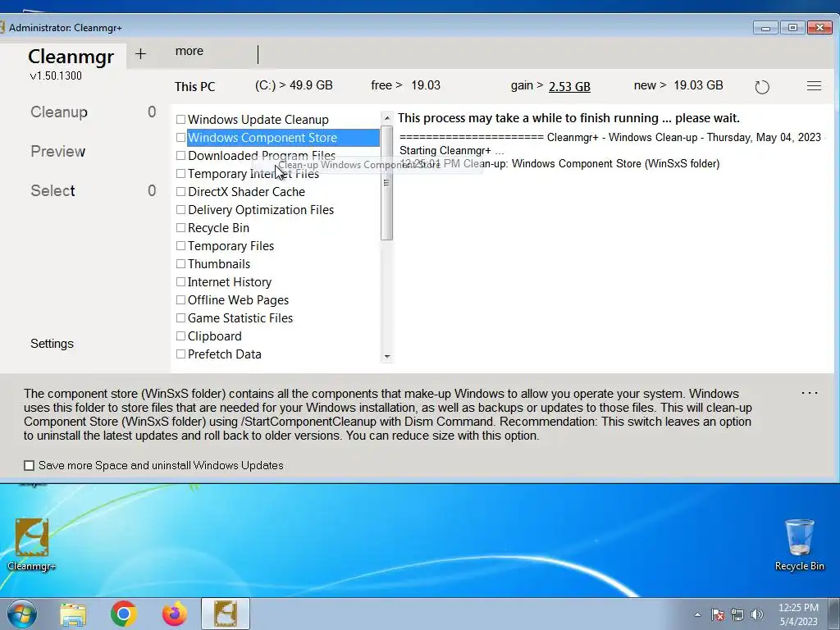Check the Offline Web Pages checkbox
840x630 pixels.
pyautogui.click(x=181, y=300)
